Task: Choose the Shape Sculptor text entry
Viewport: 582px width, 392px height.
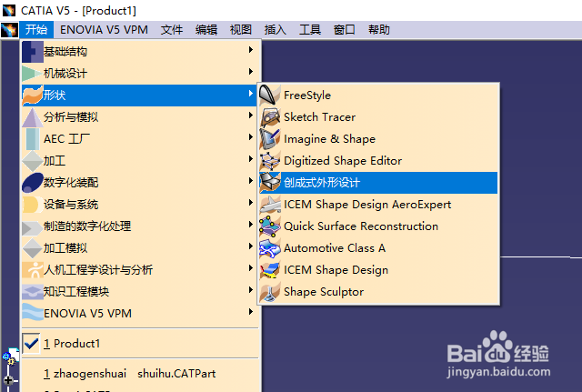Action: 324,292
